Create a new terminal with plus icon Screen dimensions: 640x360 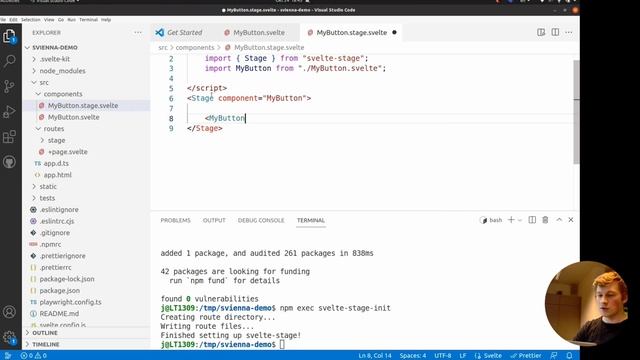(x=511, y=220)
